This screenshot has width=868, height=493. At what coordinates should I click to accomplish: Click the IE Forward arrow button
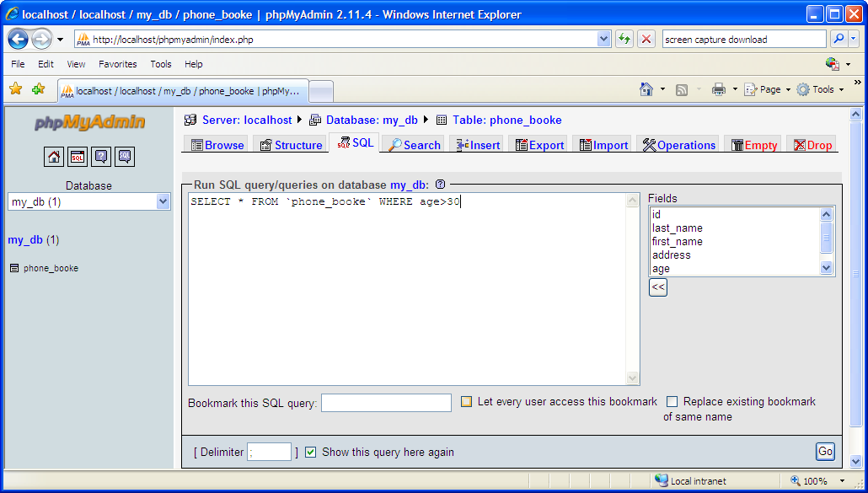(42, 40)
